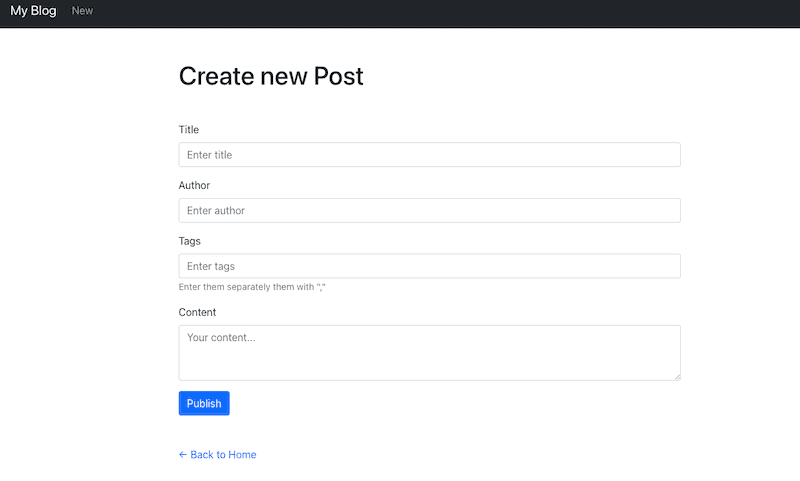Click into the Author text field

click(429, 211)
